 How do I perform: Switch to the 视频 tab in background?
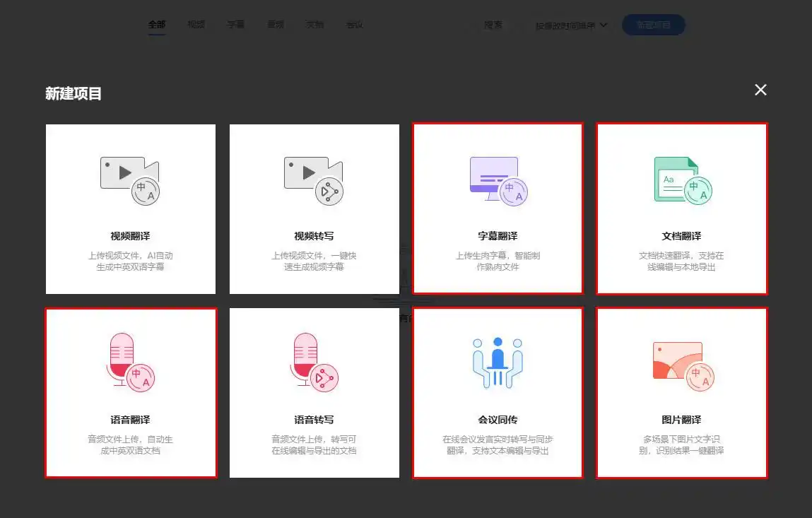(196, 25)
